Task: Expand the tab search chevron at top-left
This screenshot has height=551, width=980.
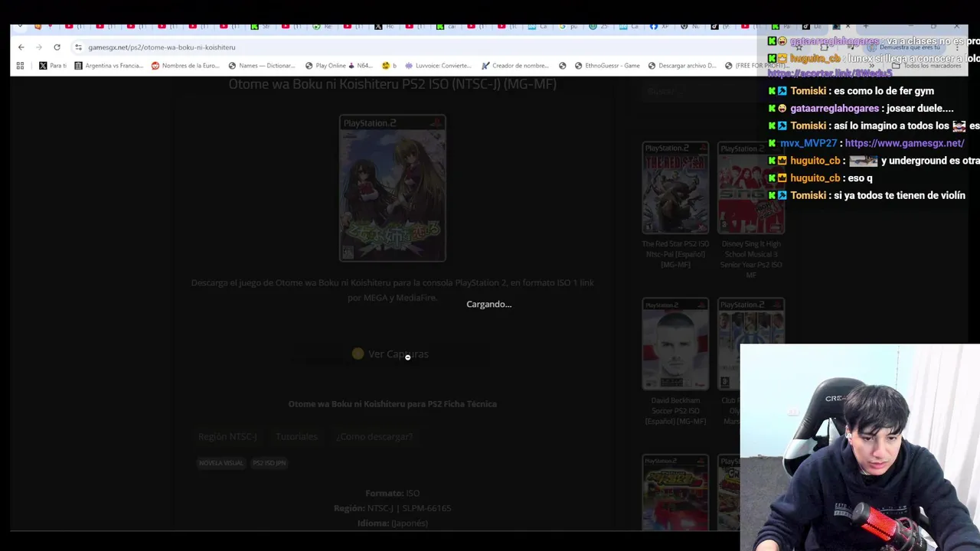Action: (x=19, y=26)
